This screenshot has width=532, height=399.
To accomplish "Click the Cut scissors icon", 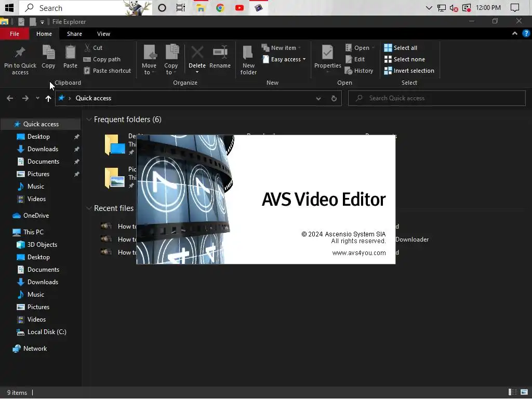I will (x=87, y=47).
